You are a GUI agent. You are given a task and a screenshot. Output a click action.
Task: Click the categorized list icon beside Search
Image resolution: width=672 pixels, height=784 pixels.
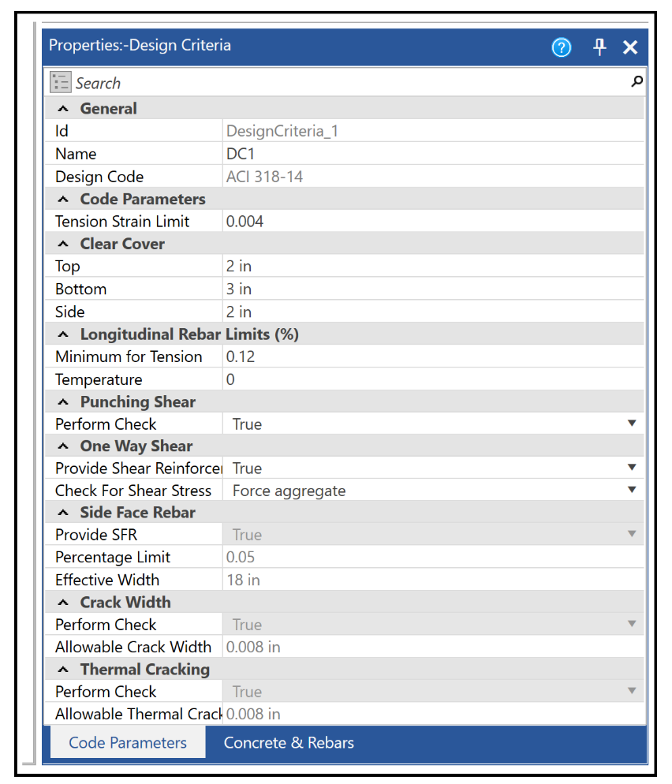[61, 83]
